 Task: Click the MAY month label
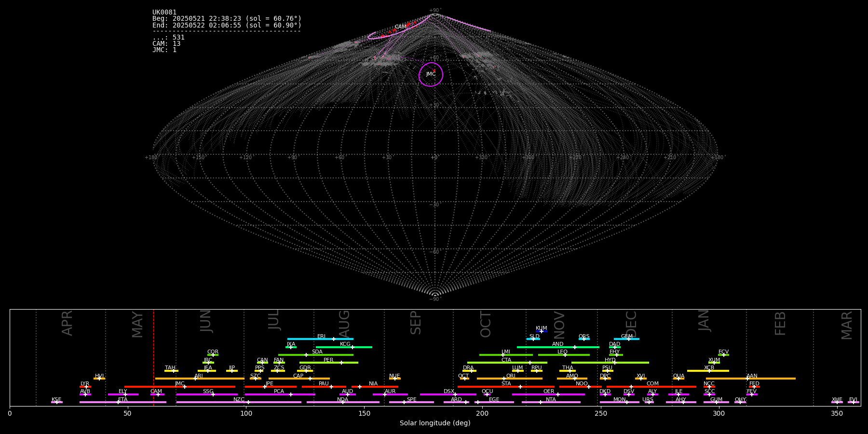[x=137, y=325]
